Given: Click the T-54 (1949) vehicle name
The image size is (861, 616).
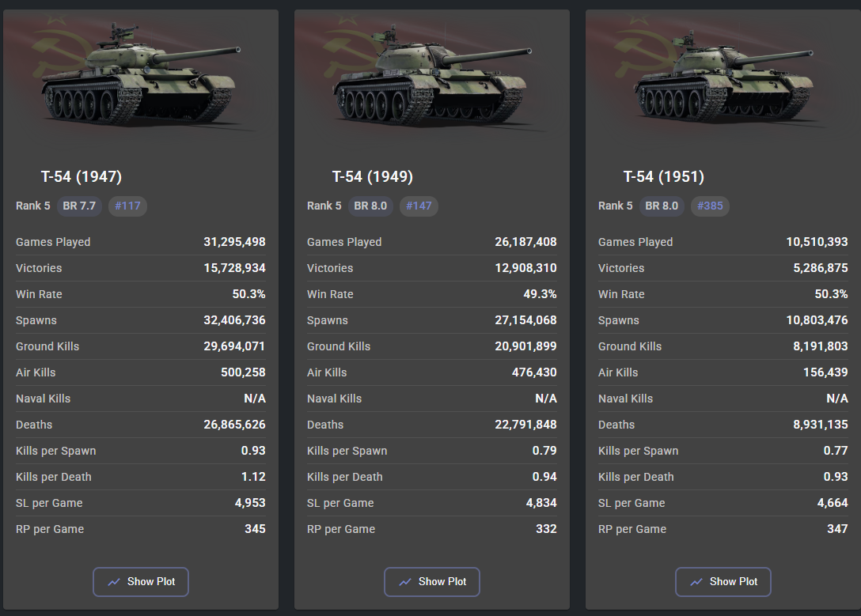Looking at the screenshot, I should coord(373,176).
